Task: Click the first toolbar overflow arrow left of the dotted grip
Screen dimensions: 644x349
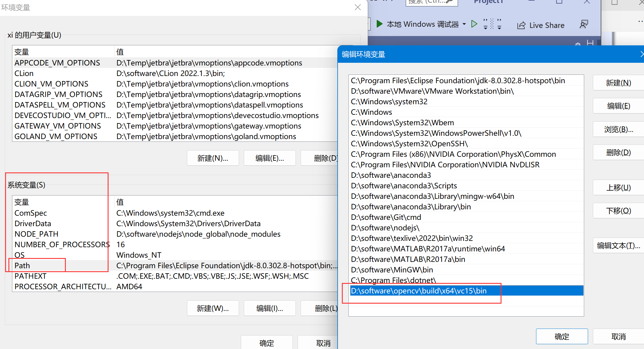Action: click(485, 24)
